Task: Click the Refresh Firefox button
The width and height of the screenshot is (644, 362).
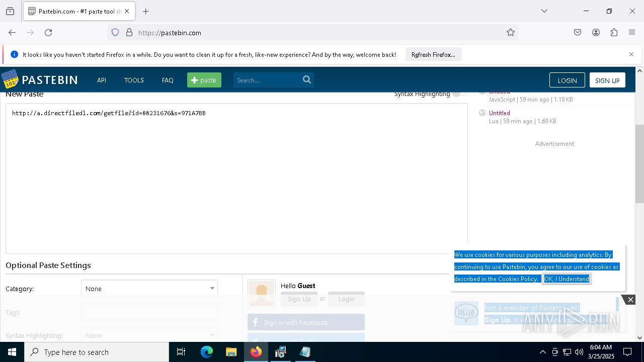Action: [433, 54]
